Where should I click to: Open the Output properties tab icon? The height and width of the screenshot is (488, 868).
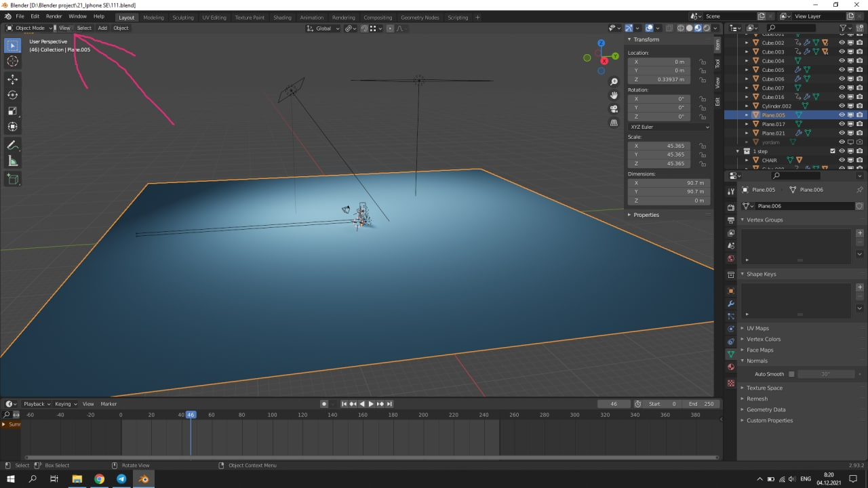tap(730, 220)
